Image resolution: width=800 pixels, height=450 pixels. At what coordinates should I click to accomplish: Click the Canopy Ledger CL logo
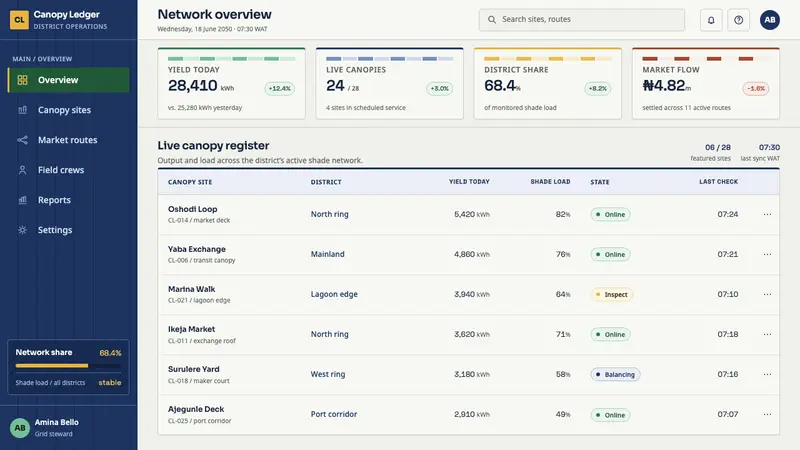(x=19, y=20)
